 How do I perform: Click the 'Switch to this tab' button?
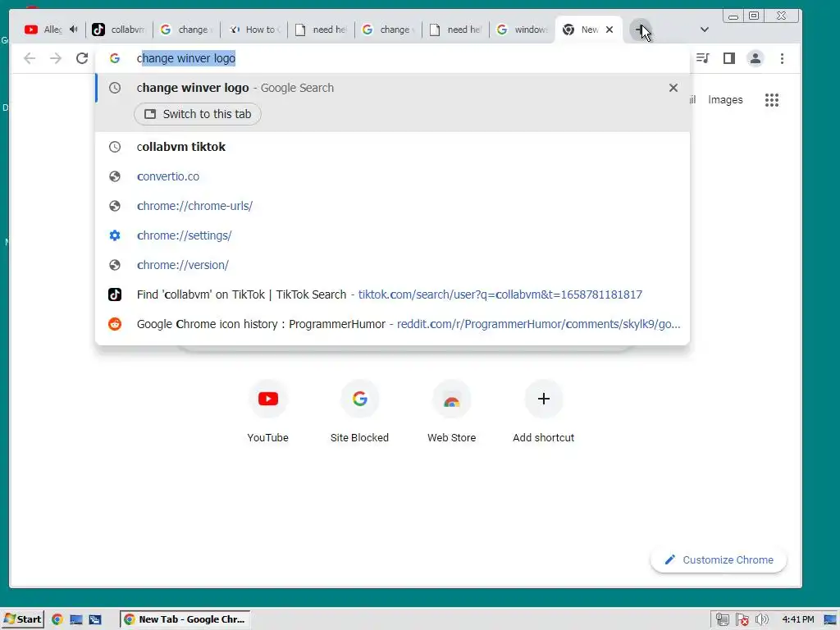click(x=198, y=114)
